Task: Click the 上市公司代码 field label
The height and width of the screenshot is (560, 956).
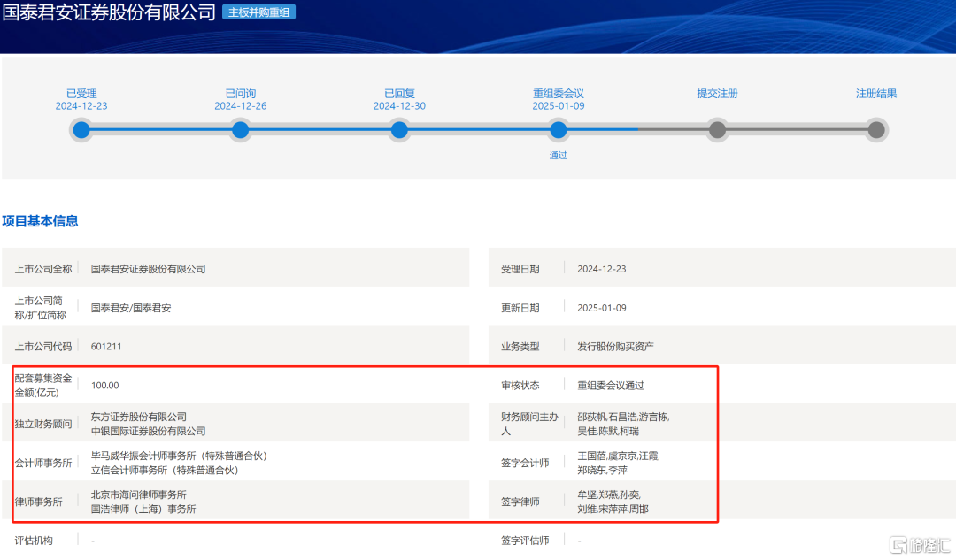Action: tap(43, 346)
